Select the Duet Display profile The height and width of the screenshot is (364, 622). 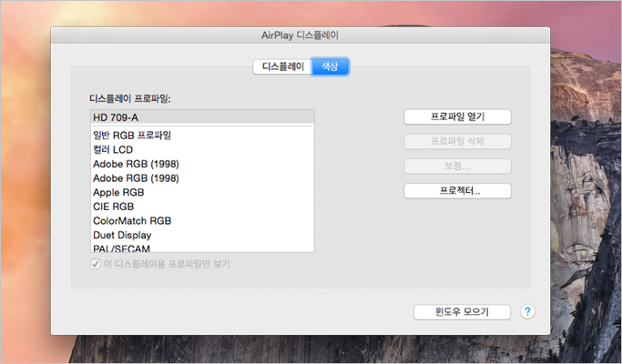tap(202, 236)
